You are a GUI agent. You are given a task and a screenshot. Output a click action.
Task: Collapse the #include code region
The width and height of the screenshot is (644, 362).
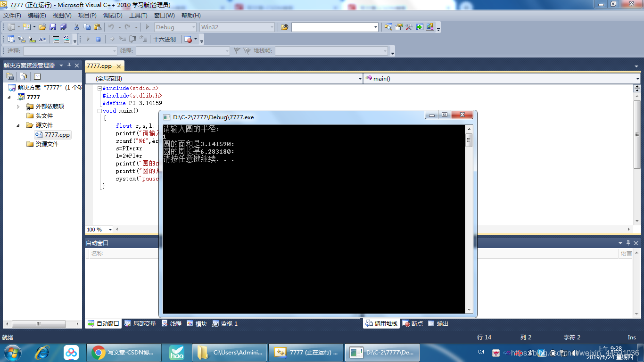tap(99, 88)
